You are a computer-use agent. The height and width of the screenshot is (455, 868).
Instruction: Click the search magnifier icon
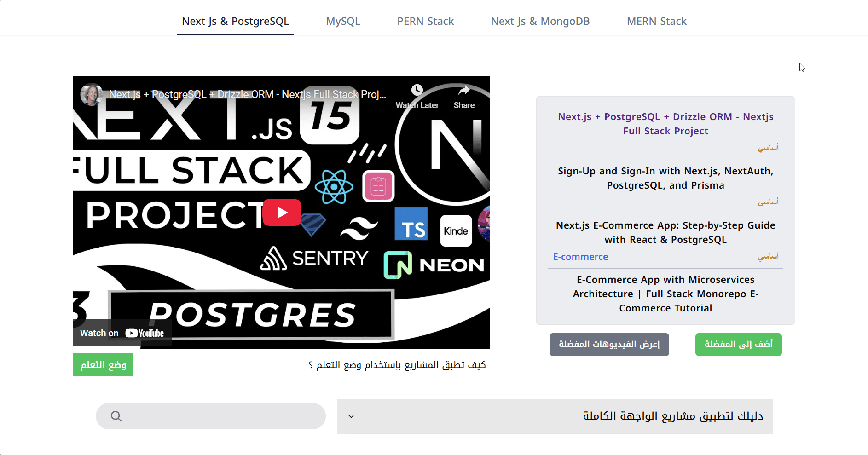[116, 416]
